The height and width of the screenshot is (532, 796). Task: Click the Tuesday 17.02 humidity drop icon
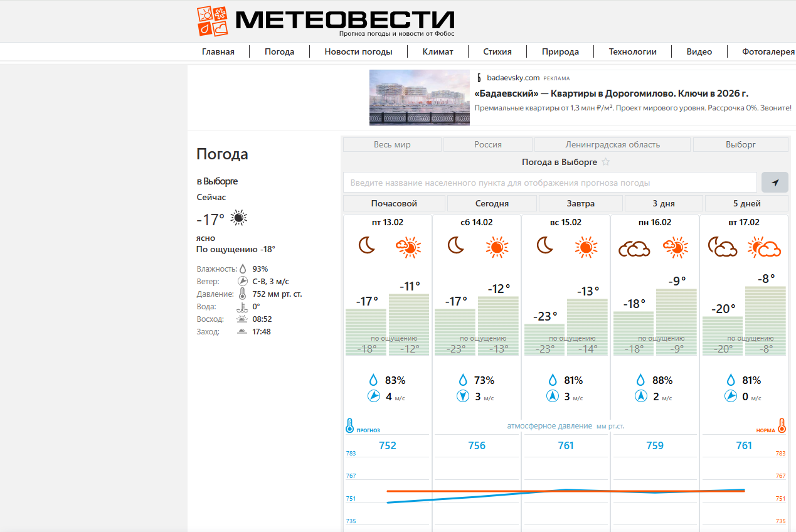730,380
